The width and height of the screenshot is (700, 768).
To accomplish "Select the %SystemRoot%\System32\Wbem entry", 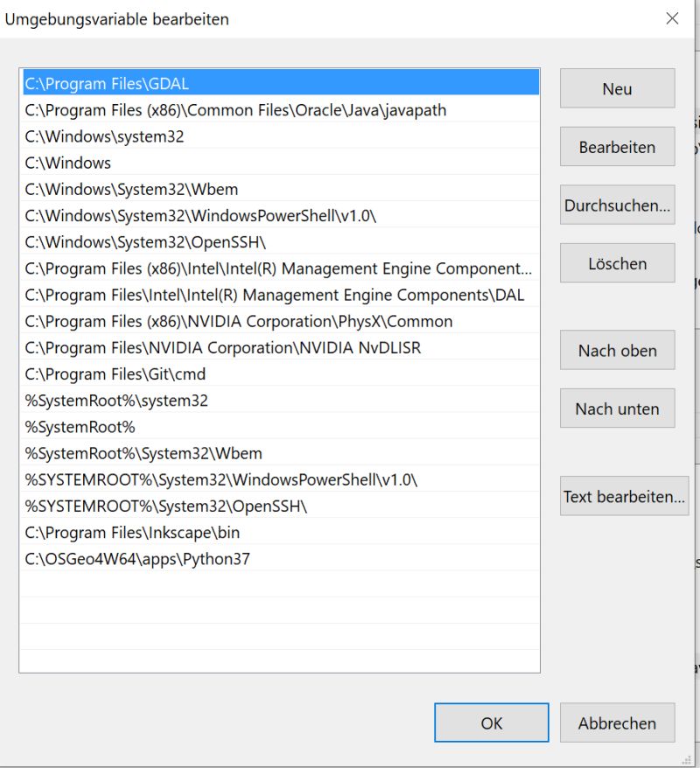I will 281,454.
